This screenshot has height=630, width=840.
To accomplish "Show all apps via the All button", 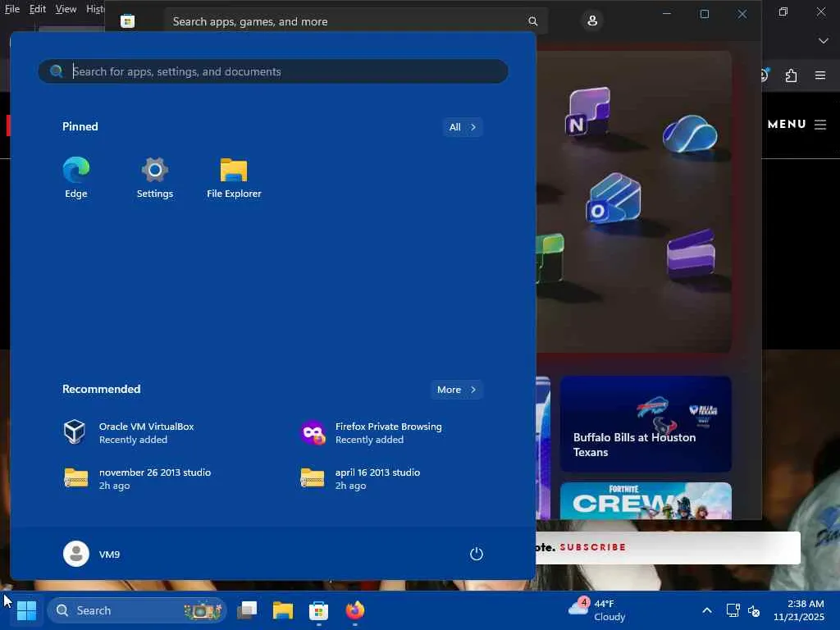I will [463, 127].
